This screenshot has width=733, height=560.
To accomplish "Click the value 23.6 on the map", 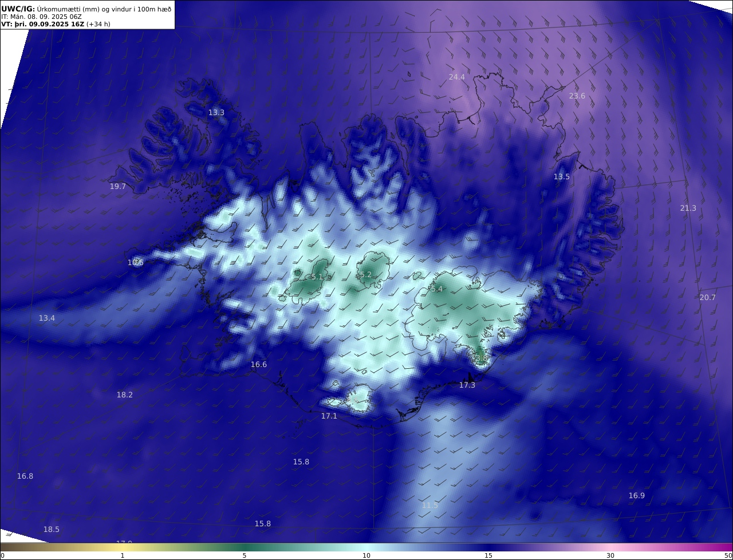I will coord(577,96).
